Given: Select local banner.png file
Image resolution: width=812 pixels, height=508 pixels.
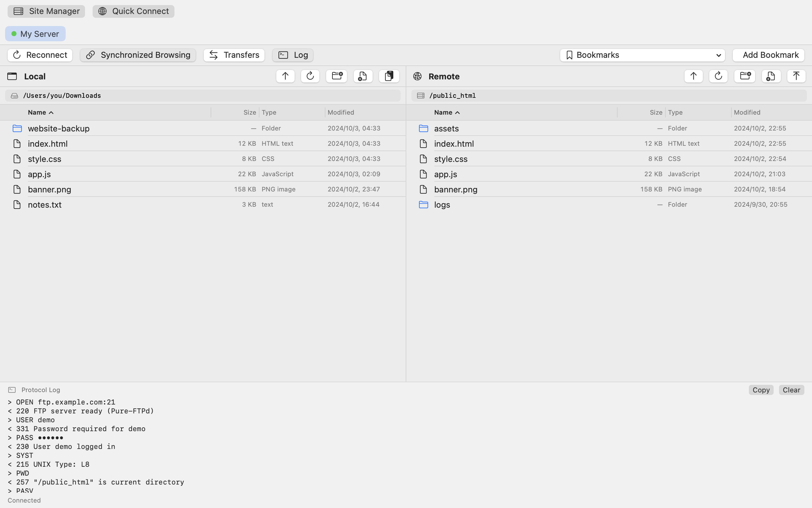Looking at the screenshot, I should [203, 189].
